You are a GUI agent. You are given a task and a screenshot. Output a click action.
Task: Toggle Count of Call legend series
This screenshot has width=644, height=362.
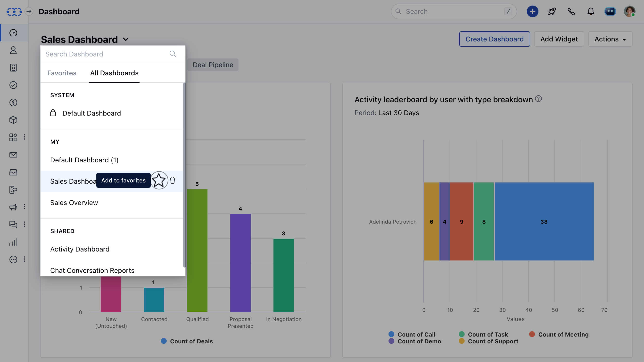coord(416,334)
